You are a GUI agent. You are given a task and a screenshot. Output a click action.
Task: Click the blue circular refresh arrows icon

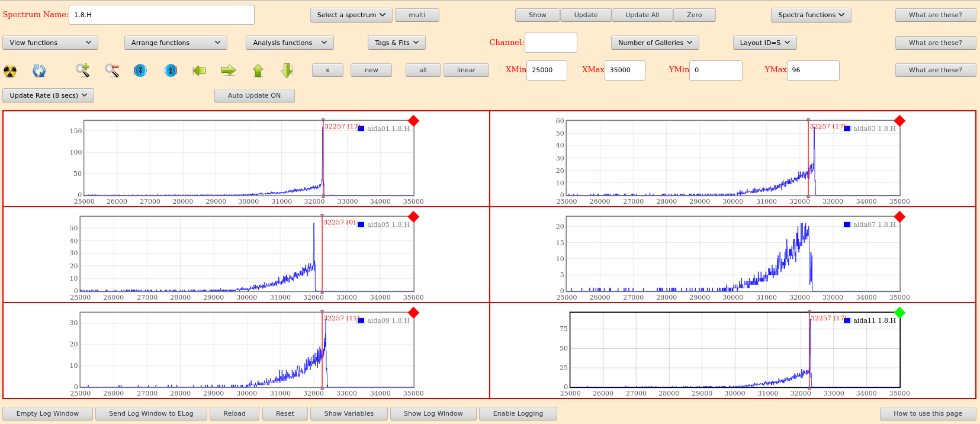pos(39,71)
